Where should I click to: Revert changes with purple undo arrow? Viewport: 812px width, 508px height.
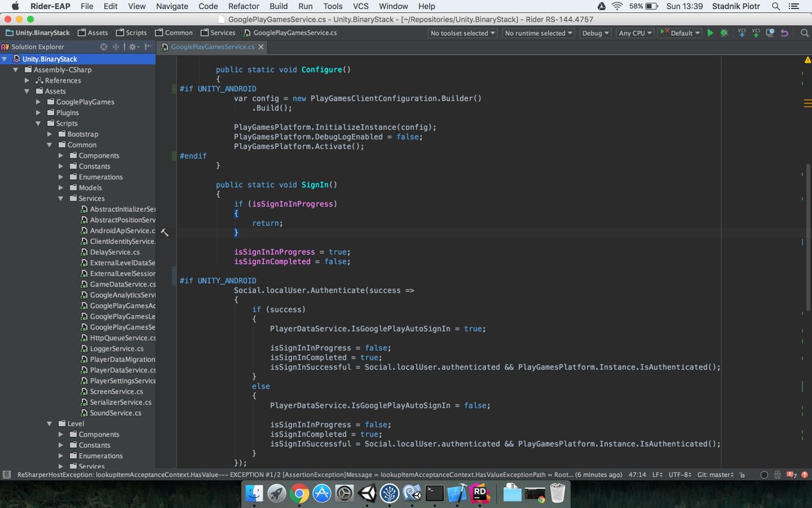pos(784,33)
